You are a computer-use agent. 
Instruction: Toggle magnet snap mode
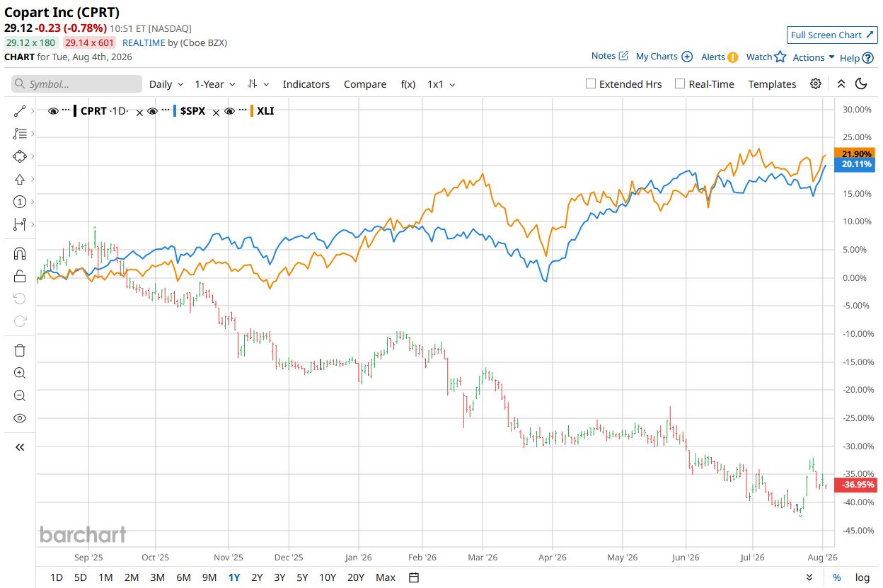(x=20, y=253)
